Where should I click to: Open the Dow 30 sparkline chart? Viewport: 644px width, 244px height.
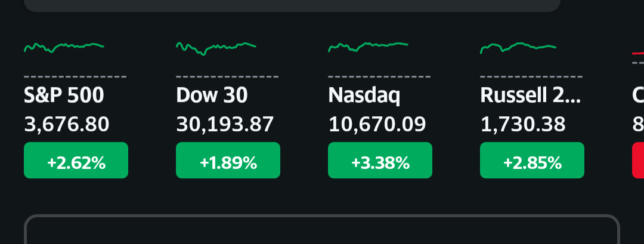(x=216, y=48)
